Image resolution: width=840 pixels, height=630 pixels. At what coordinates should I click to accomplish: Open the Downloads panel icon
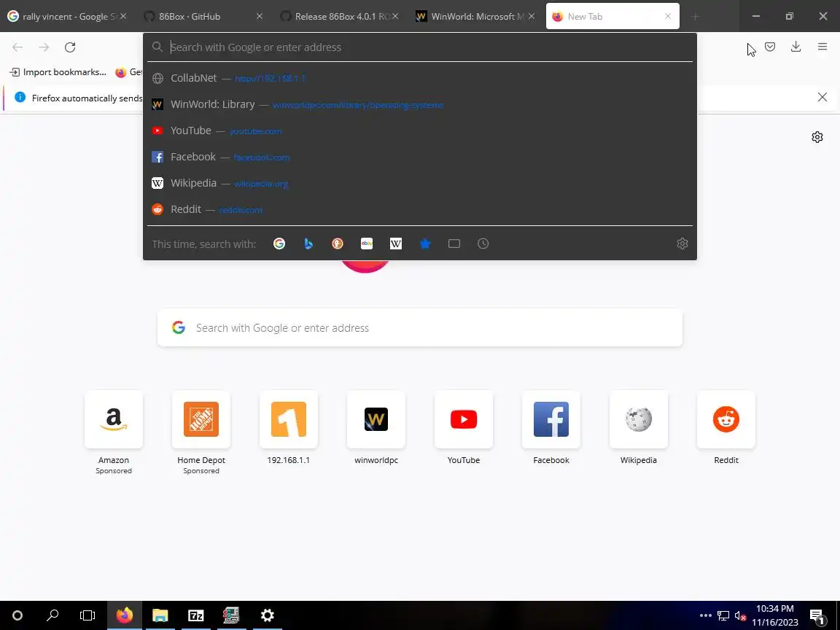[796, 47]
